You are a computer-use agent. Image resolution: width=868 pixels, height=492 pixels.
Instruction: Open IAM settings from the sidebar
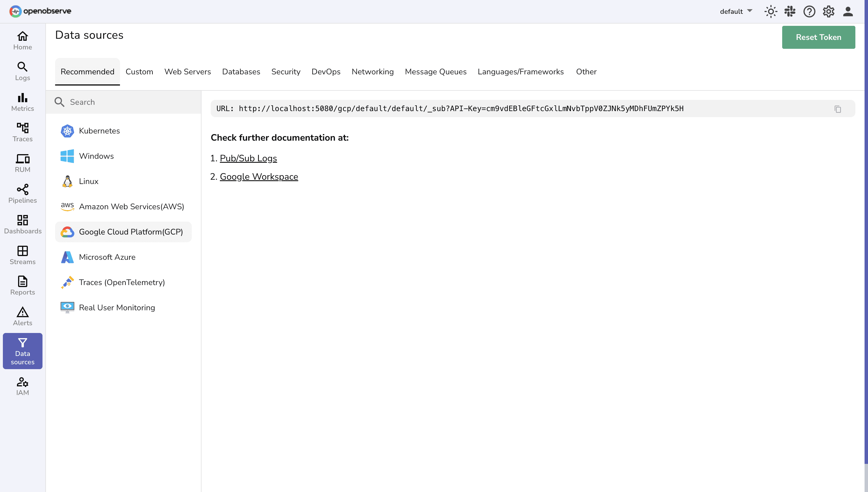22,385
